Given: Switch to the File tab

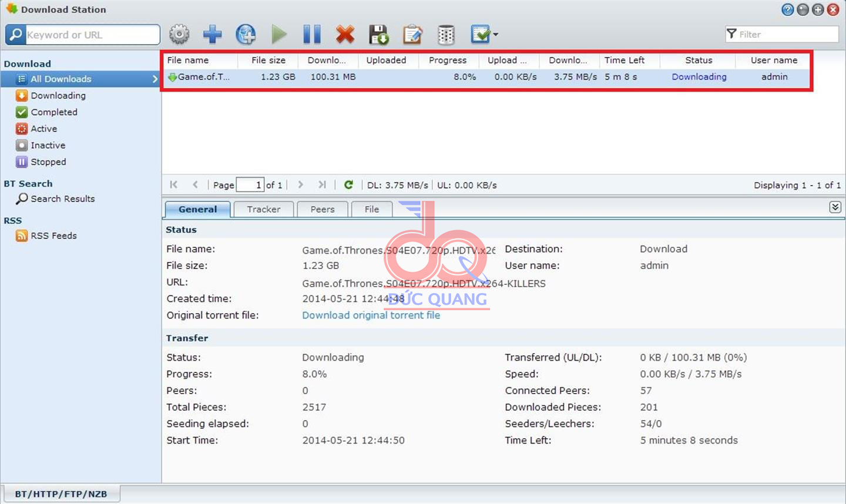Looking at the screenshot, I should 372,209.
